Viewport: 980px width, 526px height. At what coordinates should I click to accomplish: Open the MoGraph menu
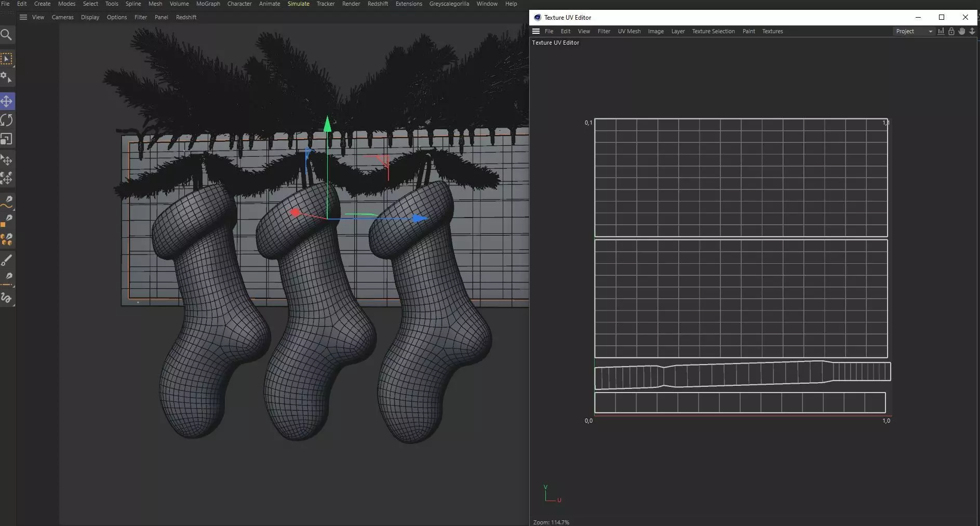tap(208, 4)
